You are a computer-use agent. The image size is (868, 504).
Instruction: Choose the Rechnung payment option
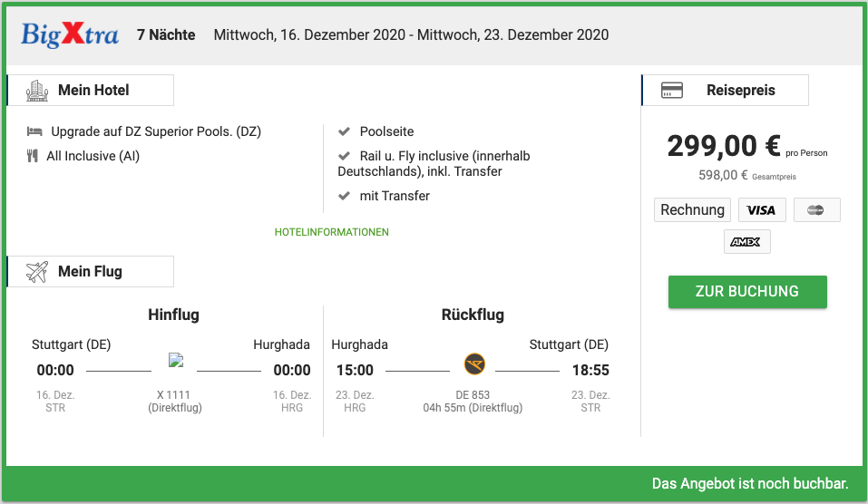pos(692,210)
